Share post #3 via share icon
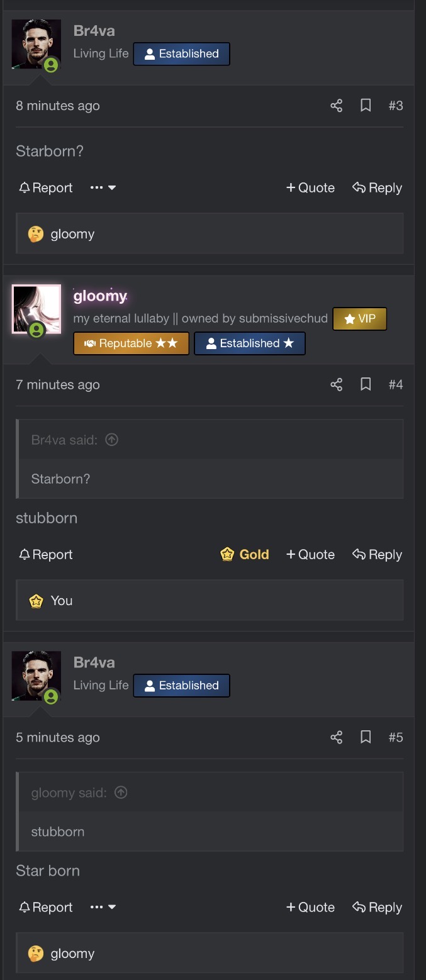This screenshot has height=980, width=426. pos(337,106)
